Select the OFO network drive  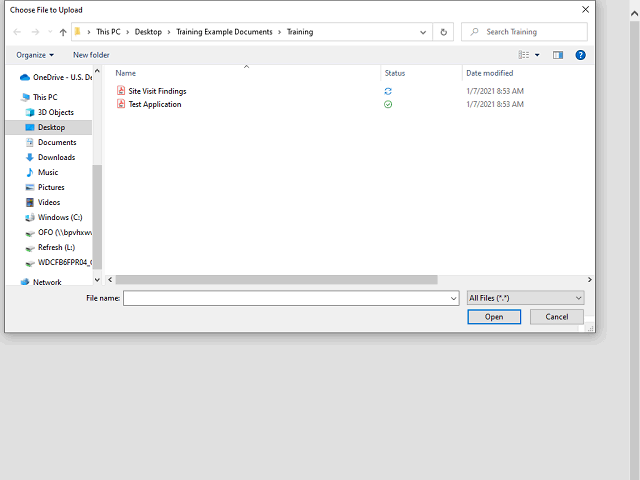(58, 232)
